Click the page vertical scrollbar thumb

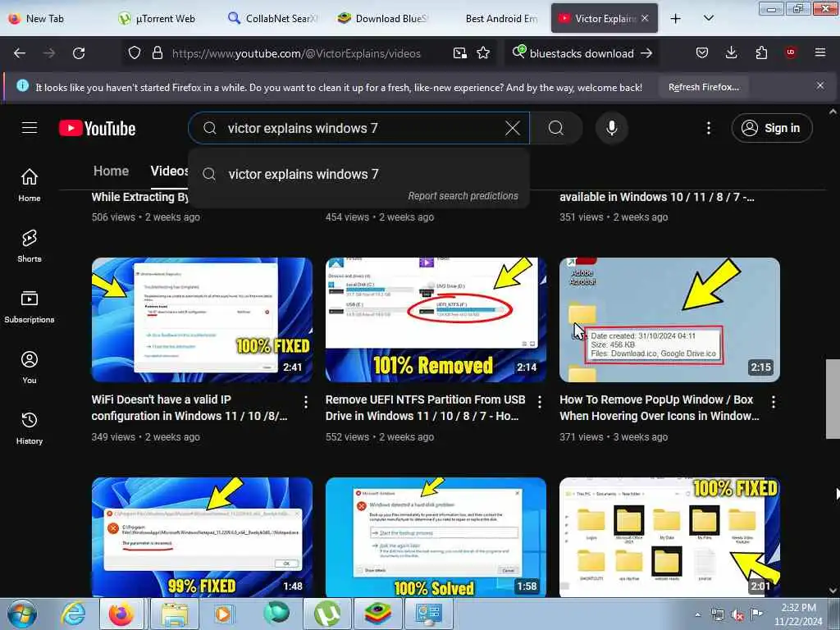coord(833,399)
